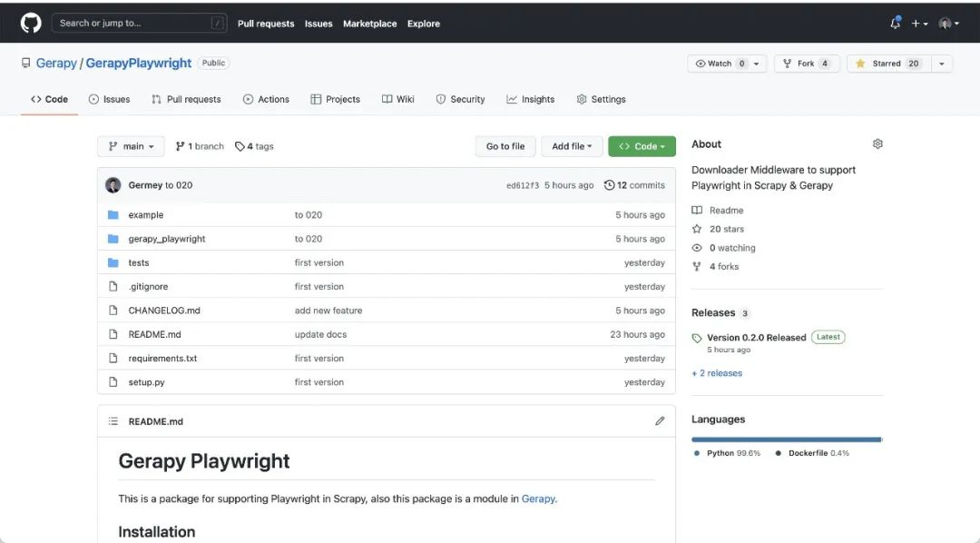Star toggle button labeled Starred
This screenshot has height=543, width=980.
pyautogui.click(x=888, y=64)
